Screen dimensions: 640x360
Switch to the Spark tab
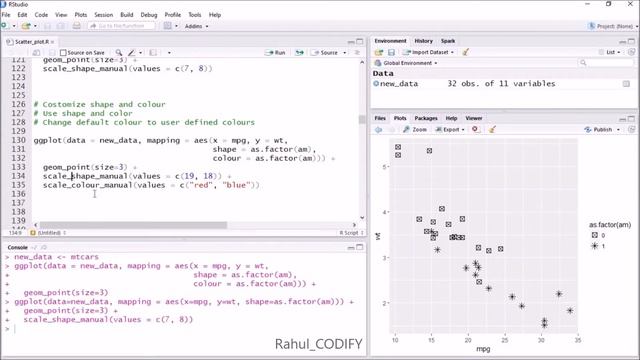pyautogui.click(x=448, y=41)
